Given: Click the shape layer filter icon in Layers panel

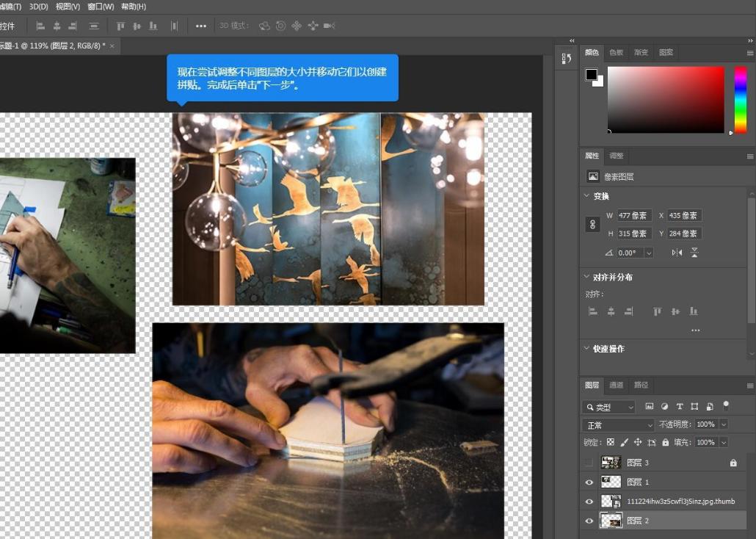Looking at the screenshot, I should point(695,407).
